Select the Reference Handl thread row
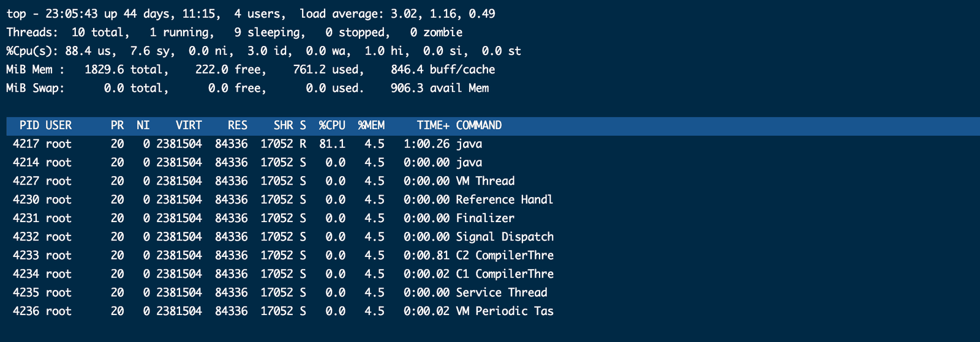Screen dimensions: 980x342 (x=283, y=200)
